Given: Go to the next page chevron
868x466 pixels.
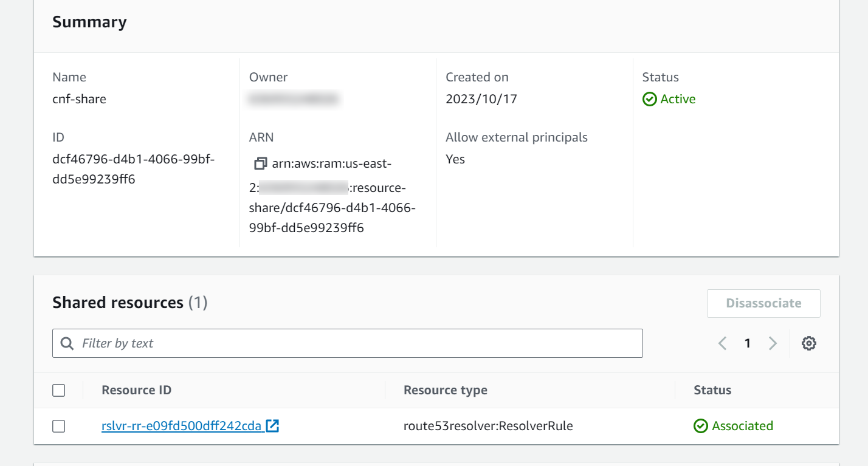Looking at the screenshot, I should [773, 343].
